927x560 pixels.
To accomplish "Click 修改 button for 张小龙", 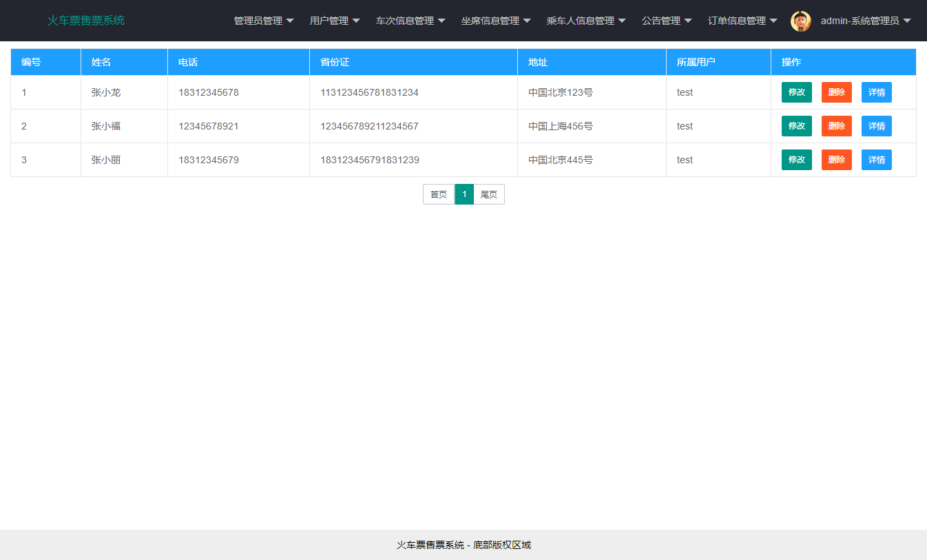I will click(x=796, y=92).
